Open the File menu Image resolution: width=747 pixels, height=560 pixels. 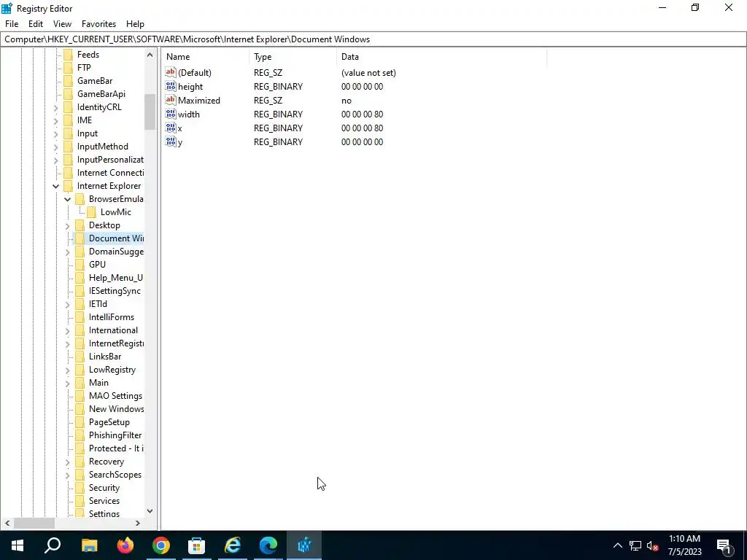pyautogui.click(x=12, y=24)
